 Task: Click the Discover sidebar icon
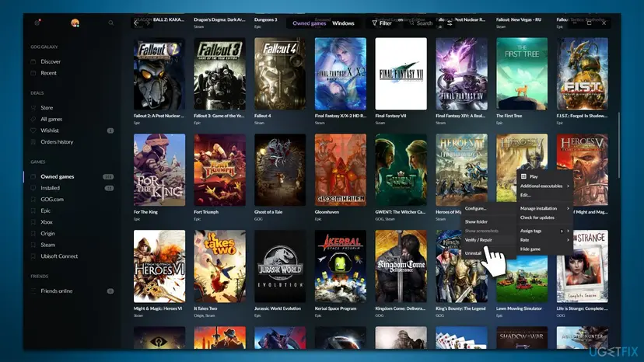pos(33,61)
